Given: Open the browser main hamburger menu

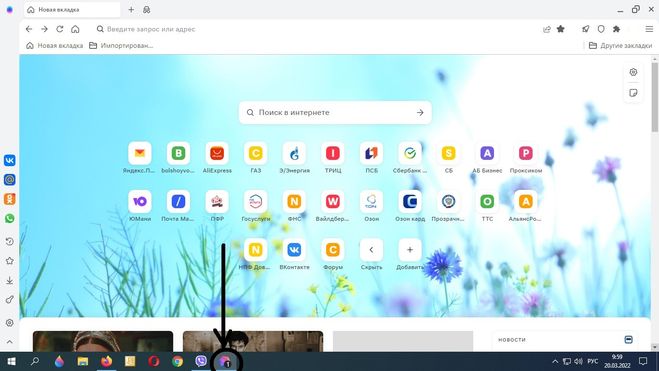Looking at the screenshot, I should click(649, 29).
